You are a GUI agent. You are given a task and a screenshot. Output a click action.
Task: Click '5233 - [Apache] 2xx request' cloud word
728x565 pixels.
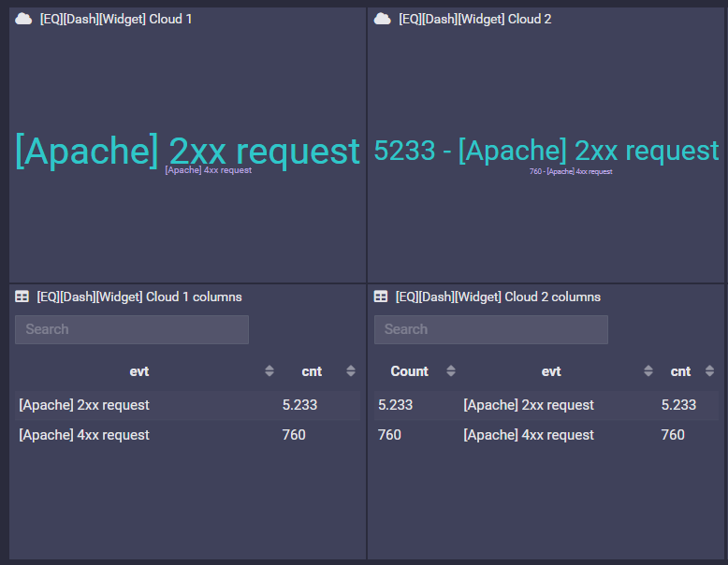[x=546, y=151]
